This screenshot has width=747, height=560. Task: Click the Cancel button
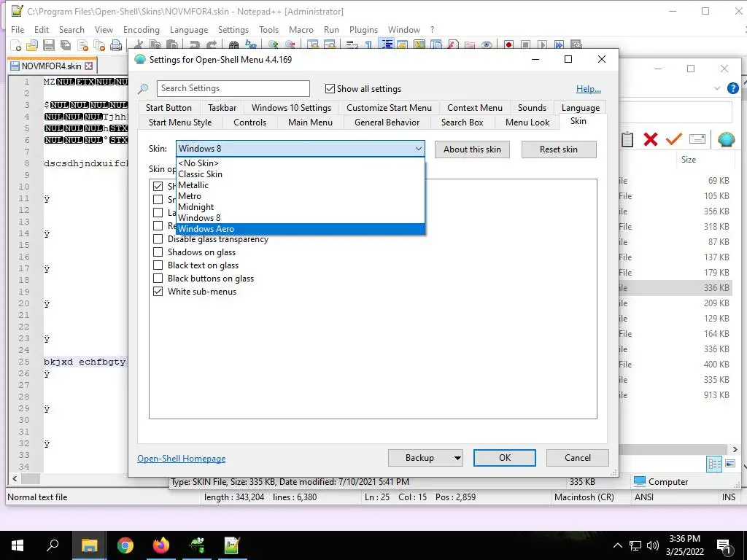578,458
